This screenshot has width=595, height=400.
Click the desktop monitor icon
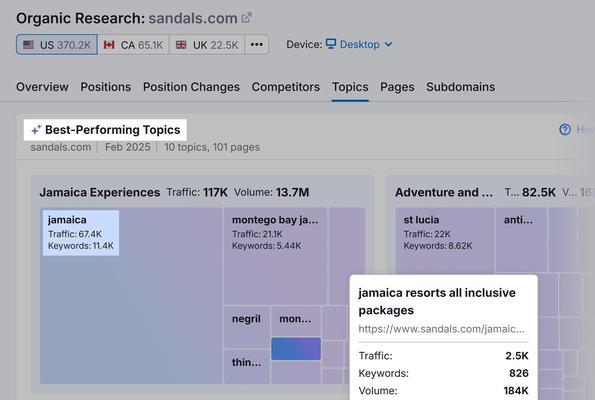pyautogui.click(x=331, y=44)
